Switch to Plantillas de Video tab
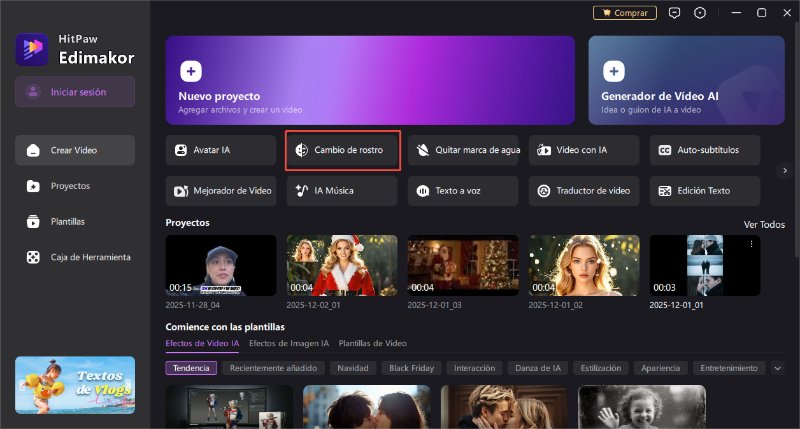The width and height of the screenshot is (800, 429). click(x=372, y=343)
